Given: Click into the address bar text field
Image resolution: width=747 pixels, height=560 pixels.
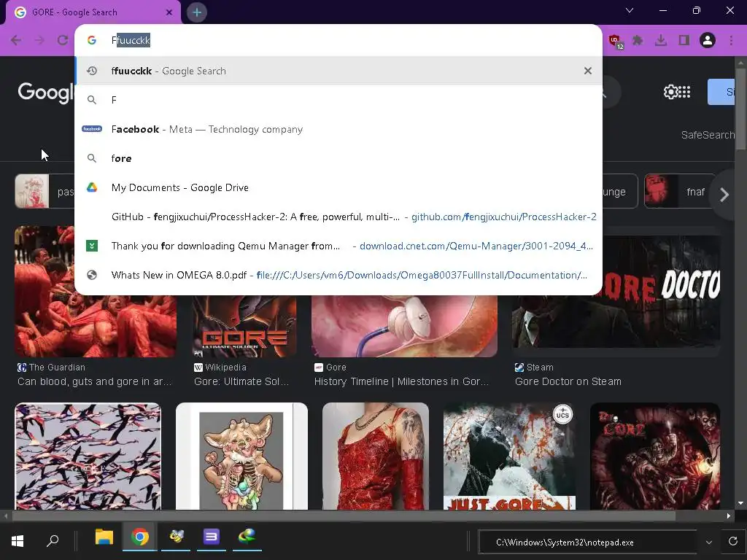Looking at the screenshot, I should (338, 40).
